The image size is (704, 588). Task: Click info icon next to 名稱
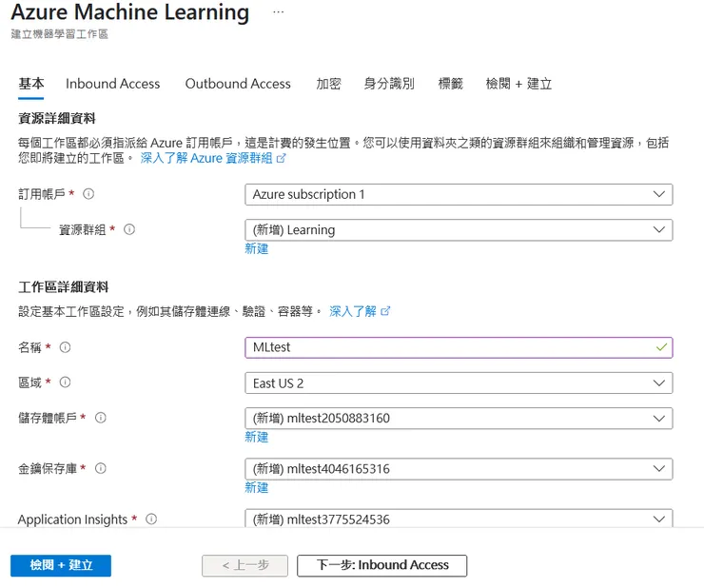pos(65,347)
